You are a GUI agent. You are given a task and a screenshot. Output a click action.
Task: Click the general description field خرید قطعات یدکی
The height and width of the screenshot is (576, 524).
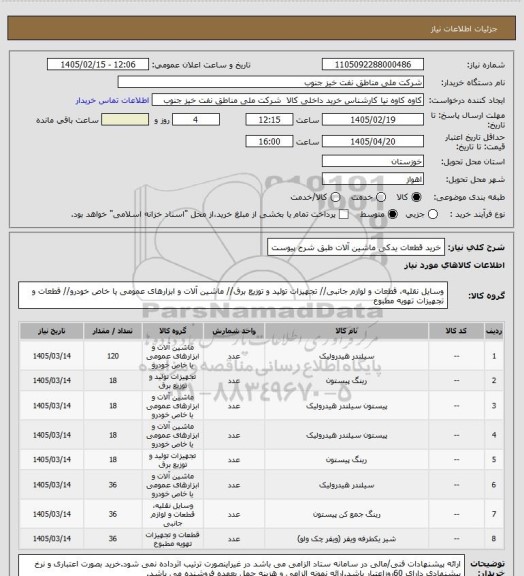(x=356, y=247)
